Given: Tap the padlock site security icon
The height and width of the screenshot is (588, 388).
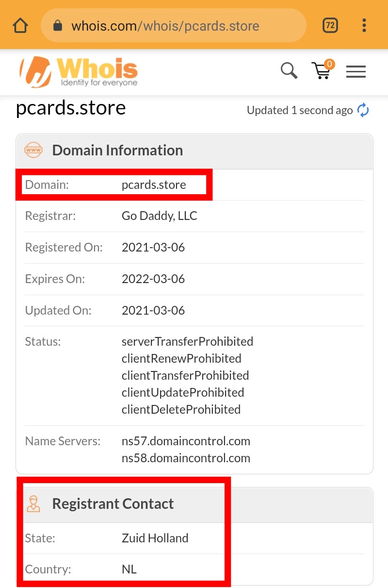Looking at the screenshot, I should pyautogui.click(x=58, y=25).
